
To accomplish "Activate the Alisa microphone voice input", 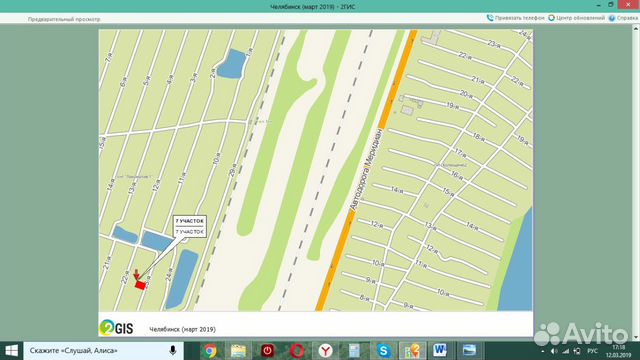I will tap(173, 351).
